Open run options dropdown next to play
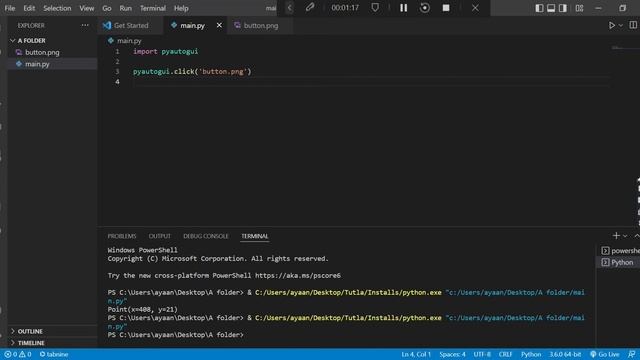This screenshot has width=640, height=360. 621,25
